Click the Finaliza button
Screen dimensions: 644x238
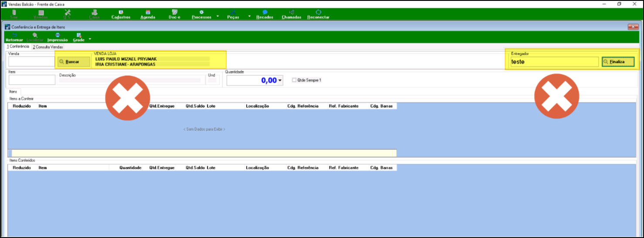(619, 62)
